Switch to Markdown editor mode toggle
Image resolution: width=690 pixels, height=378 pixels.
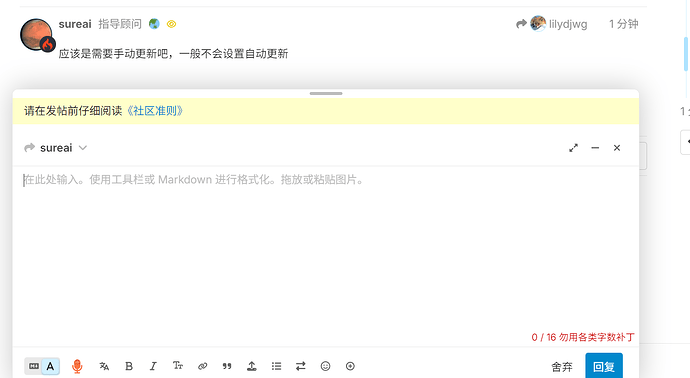point(33,366)
